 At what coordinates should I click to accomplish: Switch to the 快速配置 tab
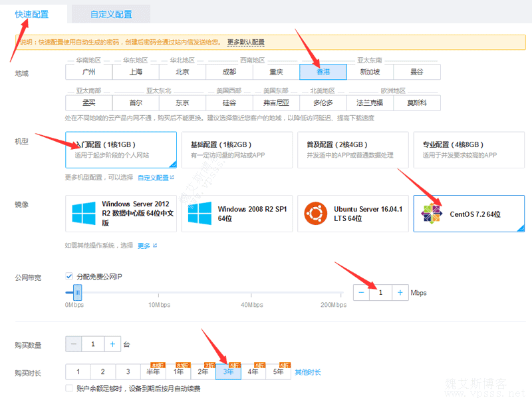[33, 14]
